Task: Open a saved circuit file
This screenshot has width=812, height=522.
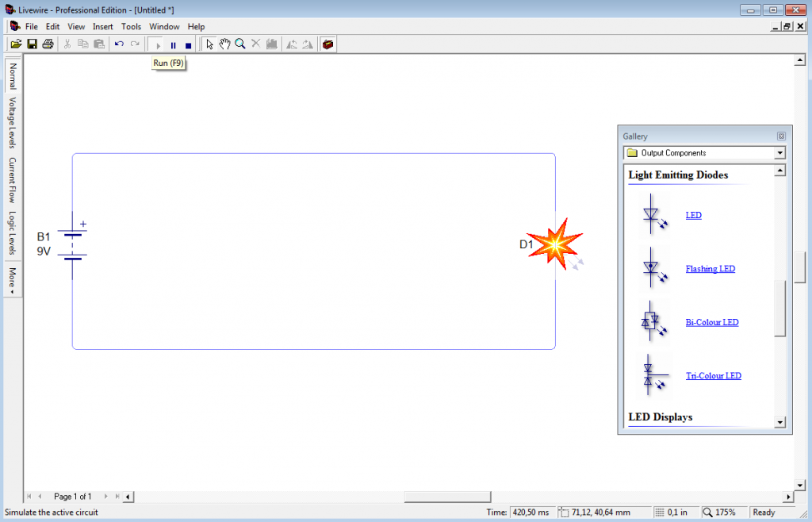Action: (x=16, y=44)
